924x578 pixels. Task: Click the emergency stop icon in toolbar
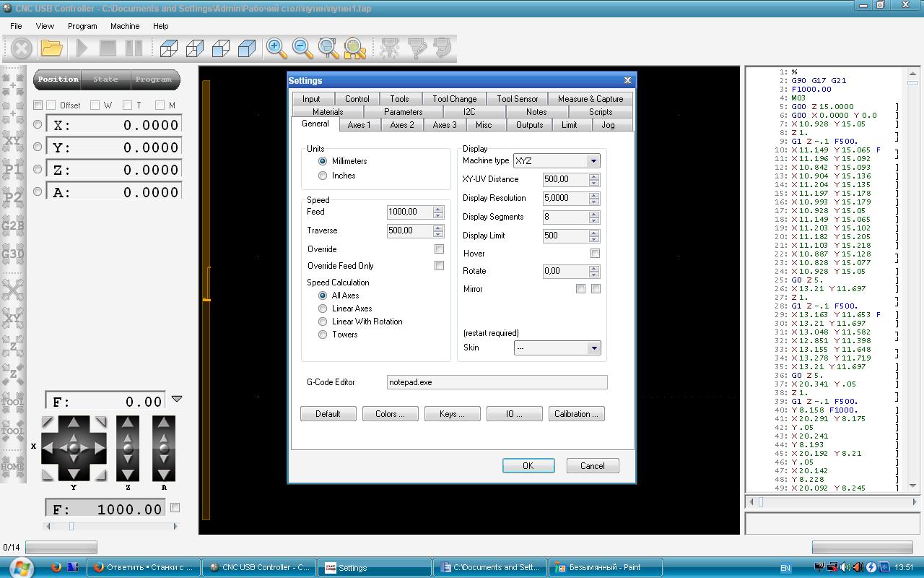click(x=22, y=48)
